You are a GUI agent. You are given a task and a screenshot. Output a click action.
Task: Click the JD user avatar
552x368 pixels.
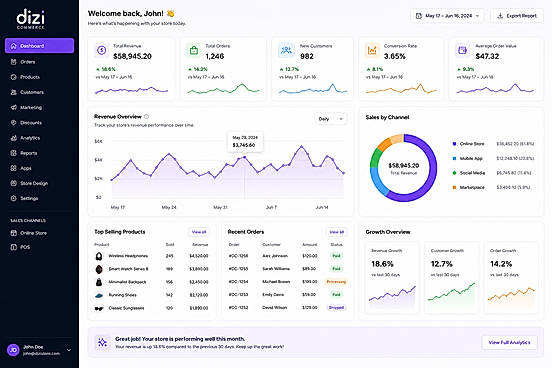pyautogui.click(x=13, y=350)
